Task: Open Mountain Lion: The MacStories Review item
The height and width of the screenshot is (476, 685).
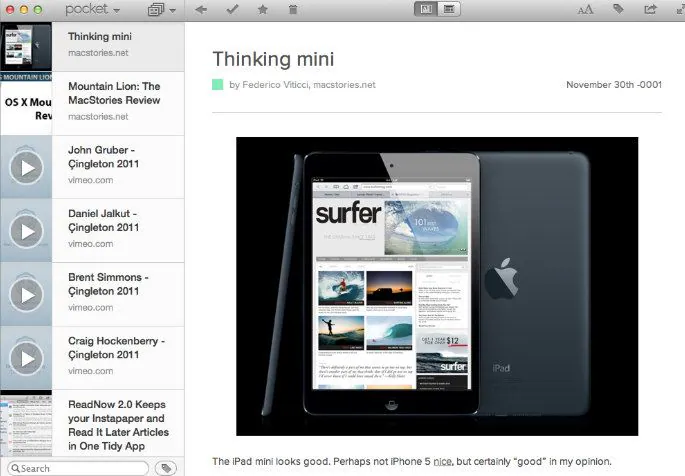Action: 92,103
